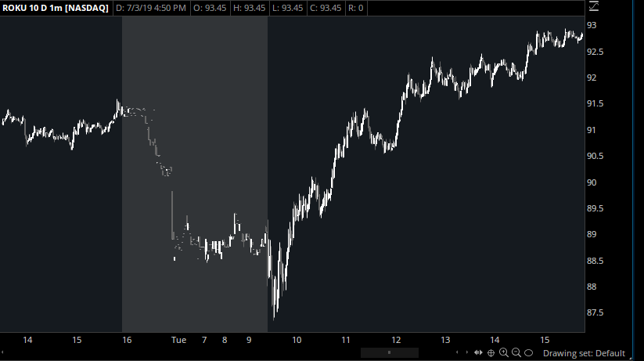Click the range value R: 0

pyautogui.click(x=356, y=8)
